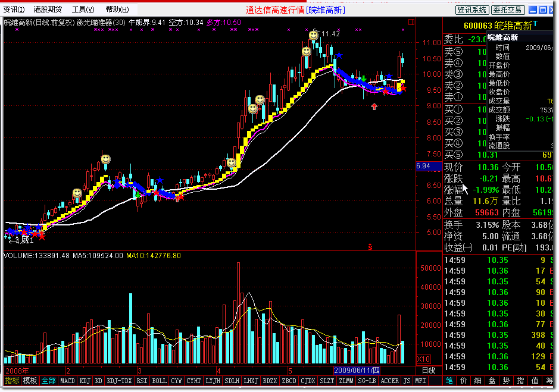Viewport: 559px width, 392px height.
Task: Switch to the JS indicator
Action: [407, 381]
